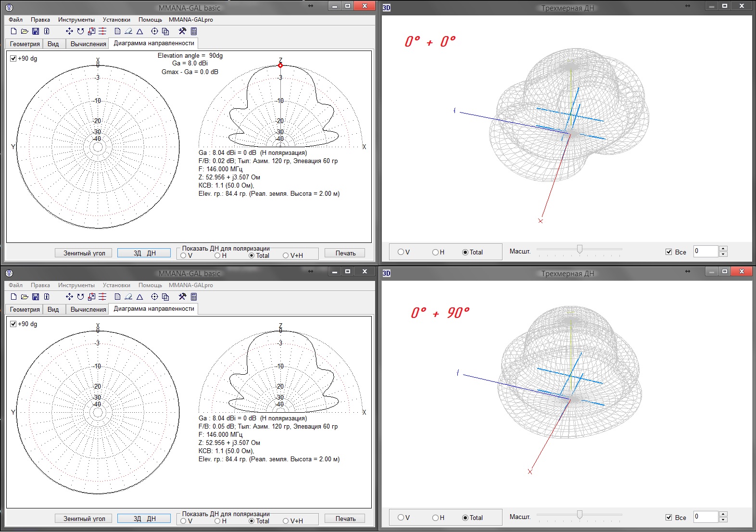Click the crosshair target icon in top toolbar
Viewport: 756px width, 532px height.
pos(154,31)
